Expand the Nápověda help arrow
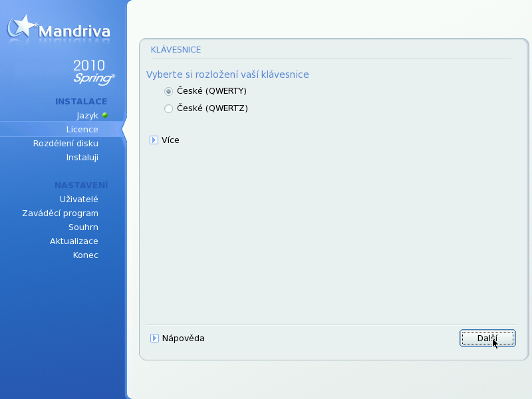This screenshot has height=399, width=532. [x=154, y=338]
